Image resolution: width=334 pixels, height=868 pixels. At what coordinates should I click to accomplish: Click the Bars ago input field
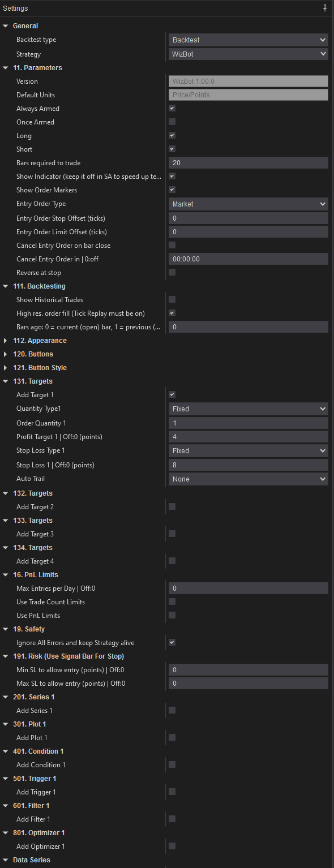249,327
